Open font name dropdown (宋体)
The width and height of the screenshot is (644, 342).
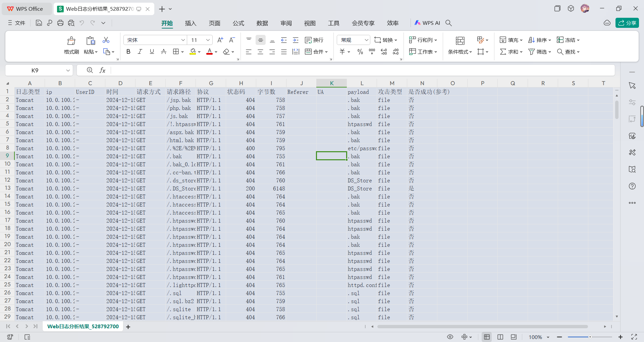(183, 40)
